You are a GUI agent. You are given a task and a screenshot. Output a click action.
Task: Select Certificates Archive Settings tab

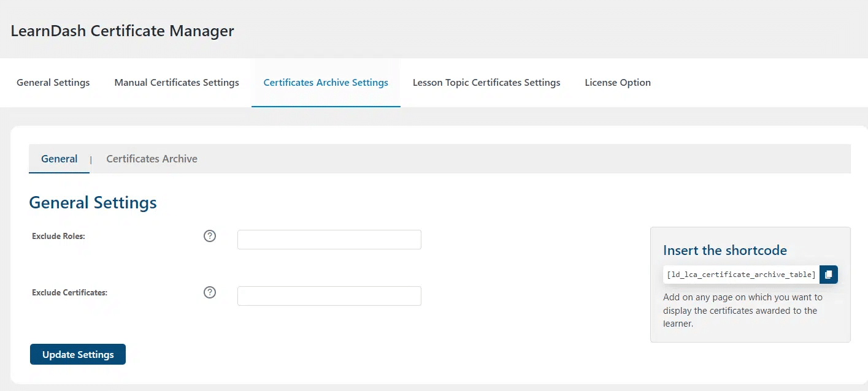326,83
